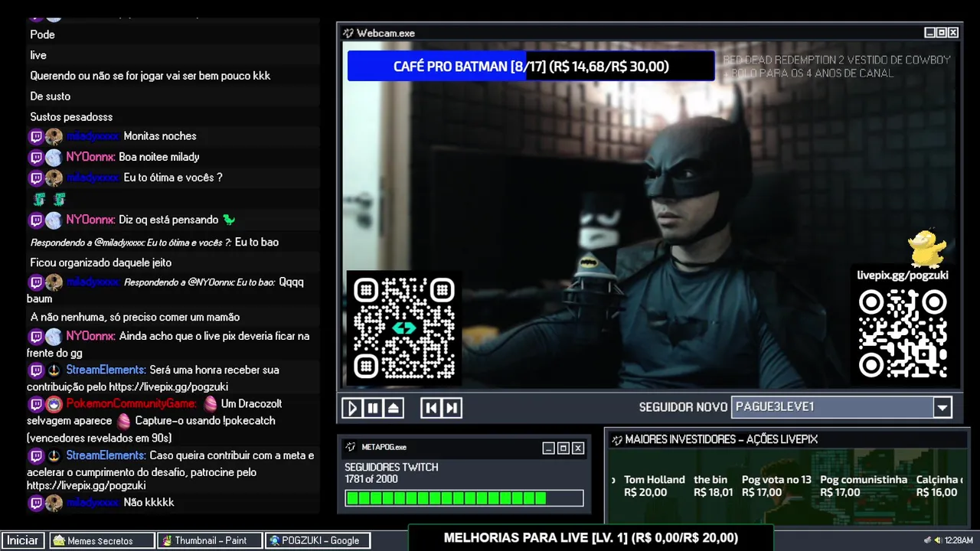
Task: Click the "SEGUIDOR NOVO" label
Action: (683, 407)
